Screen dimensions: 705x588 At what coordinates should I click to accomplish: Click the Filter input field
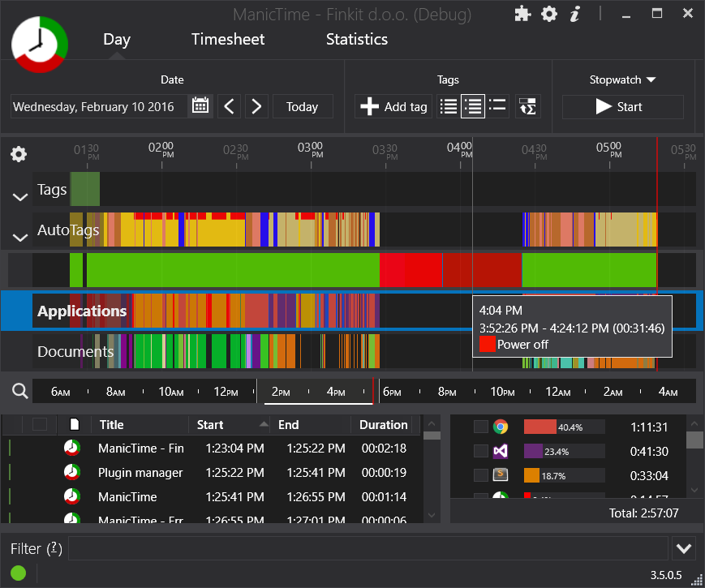(x=368, y=548)
